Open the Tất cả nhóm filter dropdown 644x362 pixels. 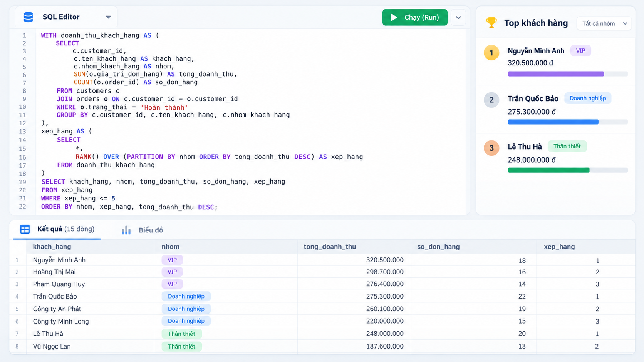click(604, 23)
